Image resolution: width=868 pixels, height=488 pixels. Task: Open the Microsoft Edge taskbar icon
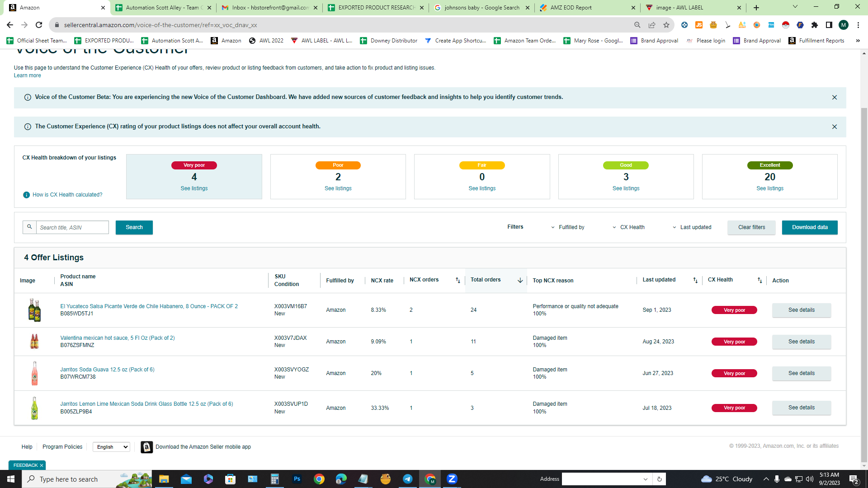pos(341,479)
